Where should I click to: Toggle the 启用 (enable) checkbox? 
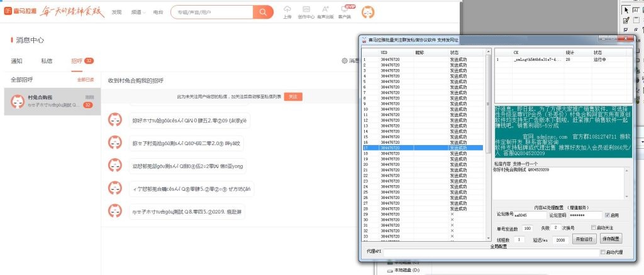coord(608,215)
